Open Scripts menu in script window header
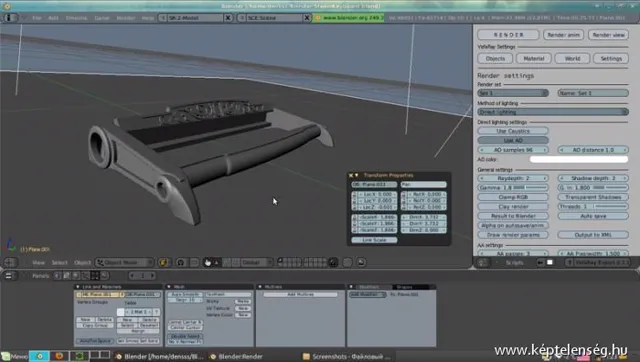The height and width of the screenshot is (362, 640). [x=514, y=262]
